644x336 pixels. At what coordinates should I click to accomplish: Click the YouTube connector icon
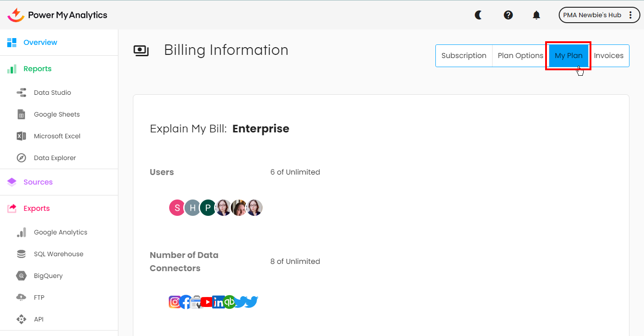click(207, 302)
